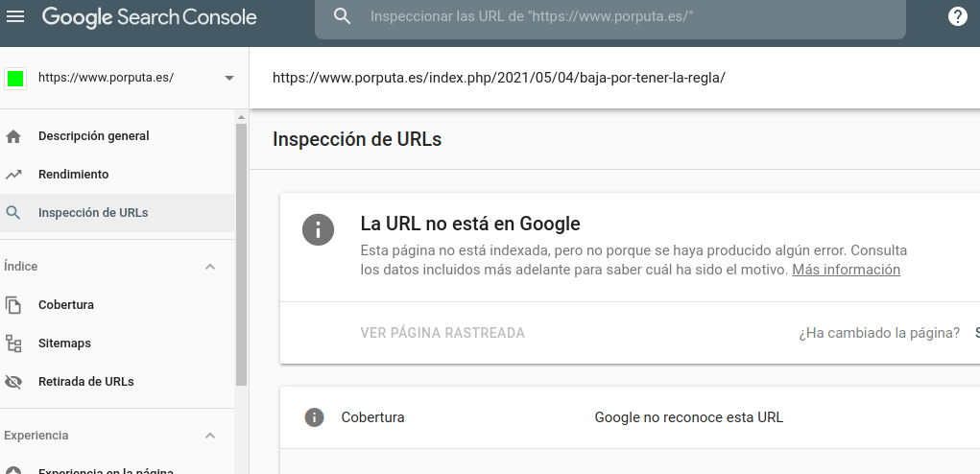The image size is (980, 474).
Task: Click the search magnifier icon in top bar
Action: click(342, 16)
